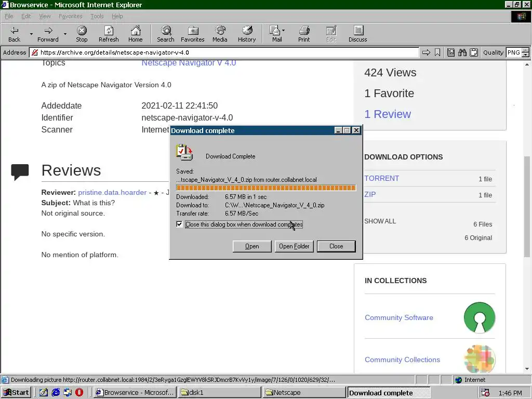Click SHOW ALL download options
Screen dimensions: 532x399
380,221
